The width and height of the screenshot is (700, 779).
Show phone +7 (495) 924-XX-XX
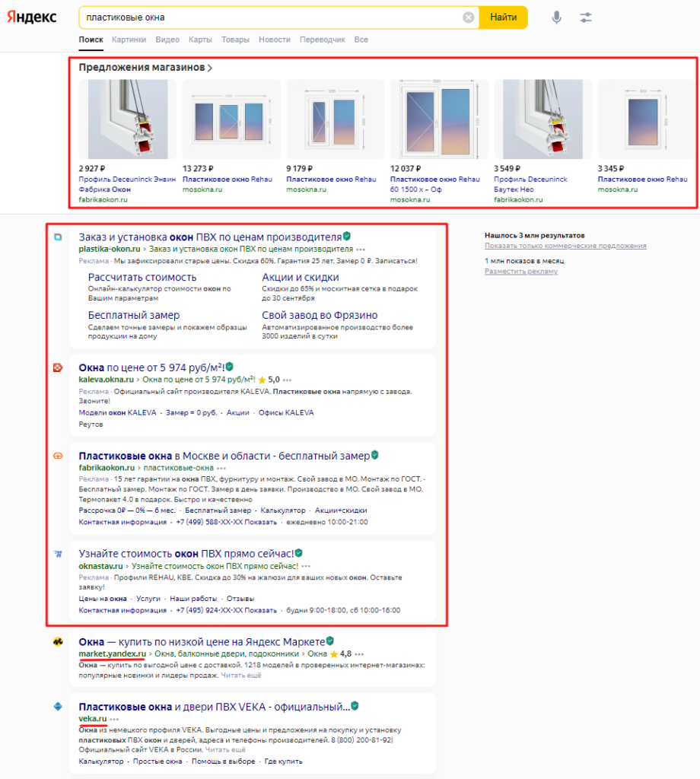(x=226, y=611)
